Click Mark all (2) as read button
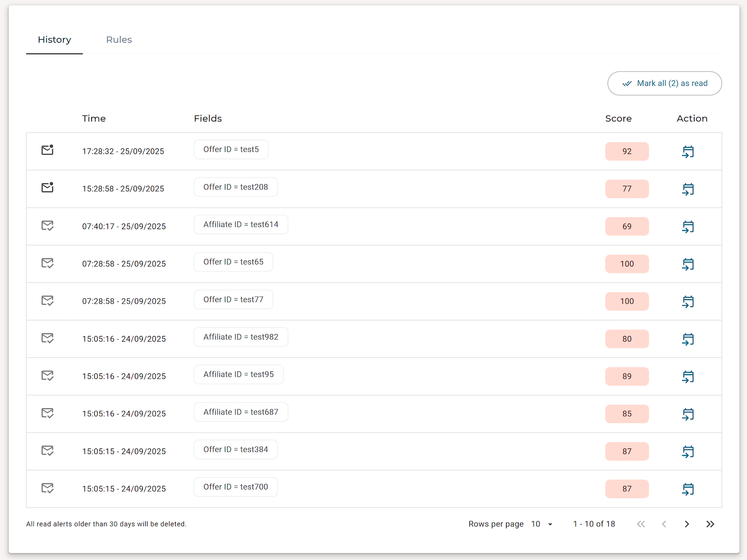This screenshot has width=747, height=560. pos(664,84)
